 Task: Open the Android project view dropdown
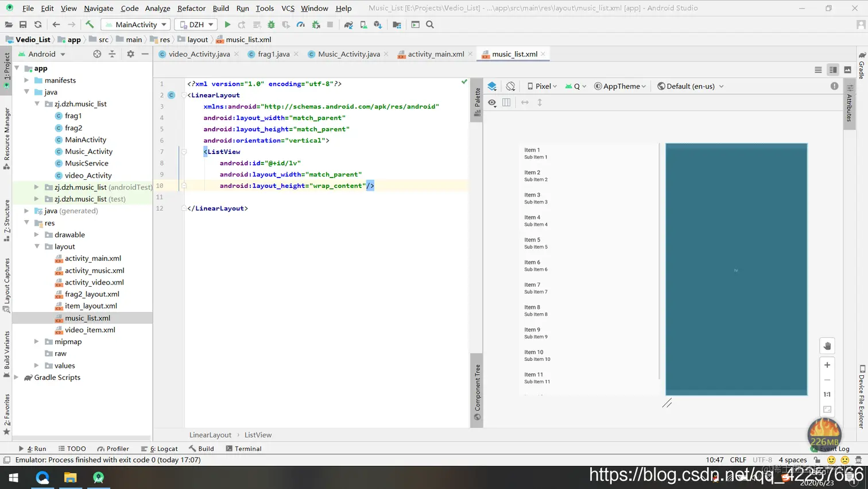pyautogui.click(x=42, y=54)
